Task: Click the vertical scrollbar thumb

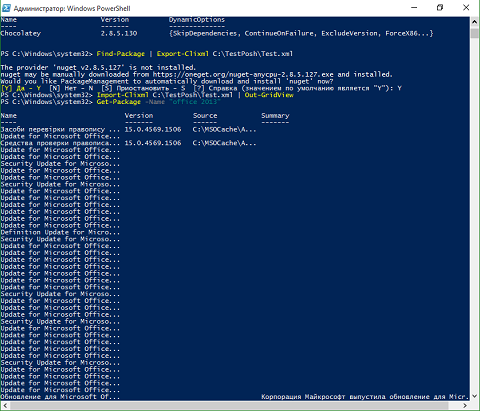Action: coord(474,34)
